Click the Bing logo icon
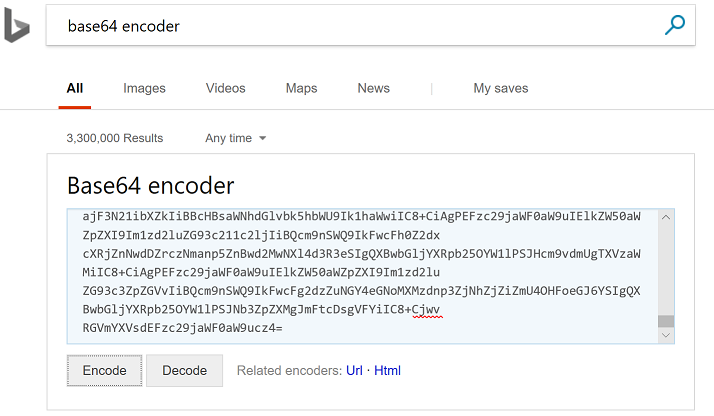 click(17, 26)
